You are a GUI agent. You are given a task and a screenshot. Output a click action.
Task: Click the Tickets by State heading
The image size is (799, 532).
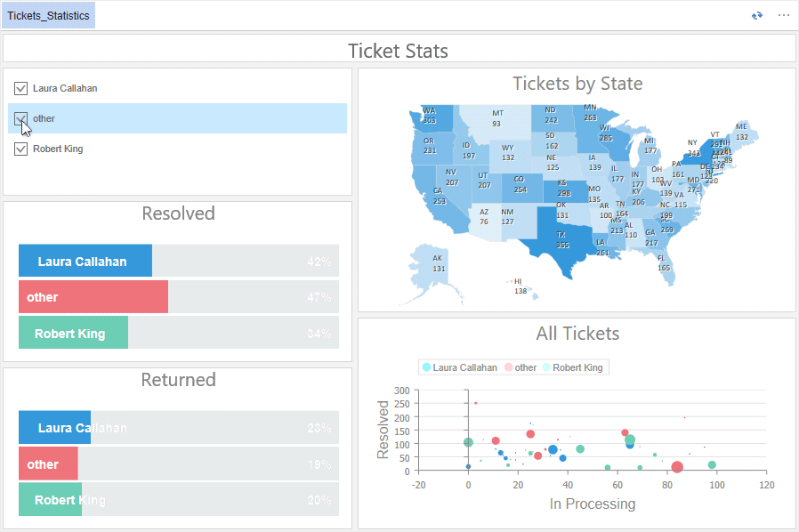coord(577,84)
